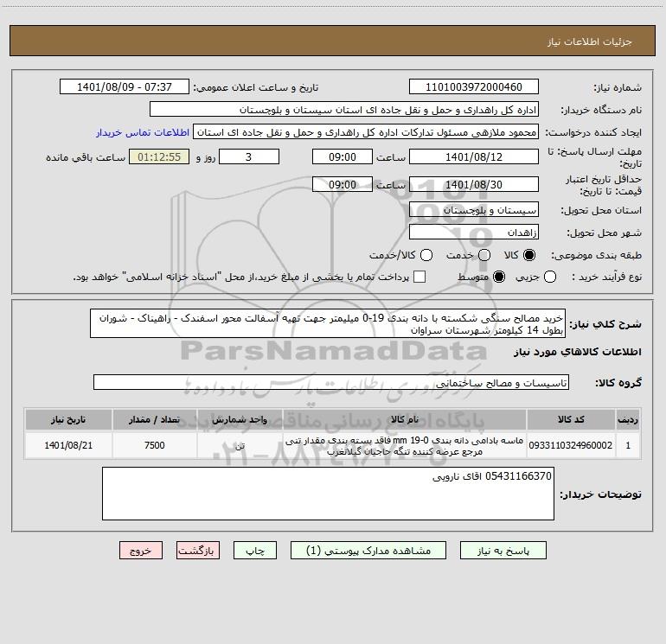Click the واحد شمارش column header
The height and width of the screenshot is (644, 666).
240,420
